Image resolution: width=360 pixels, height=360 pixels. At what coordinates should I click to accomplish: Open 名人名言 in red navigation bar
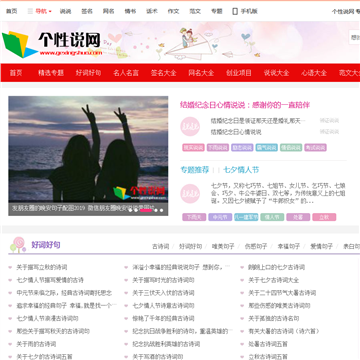126,73
